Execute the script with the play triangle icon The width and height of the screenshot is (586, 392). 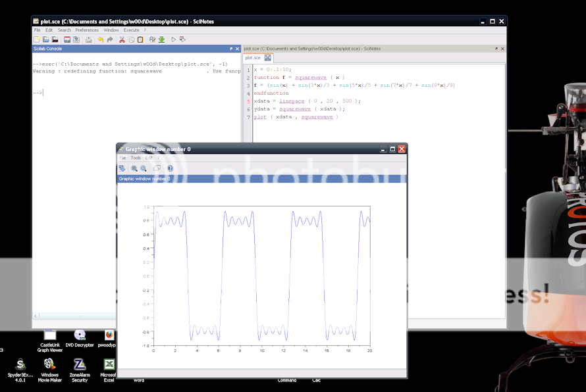pyautogui.click(x=173, y=39)
